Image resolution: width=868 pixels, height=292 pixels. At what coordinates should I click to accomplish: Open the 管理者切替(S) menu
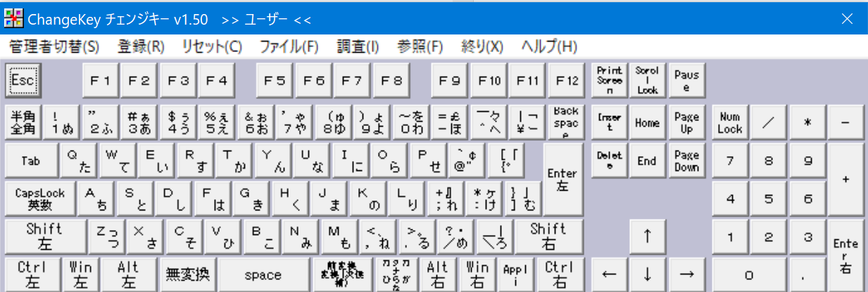pos(55,47)
